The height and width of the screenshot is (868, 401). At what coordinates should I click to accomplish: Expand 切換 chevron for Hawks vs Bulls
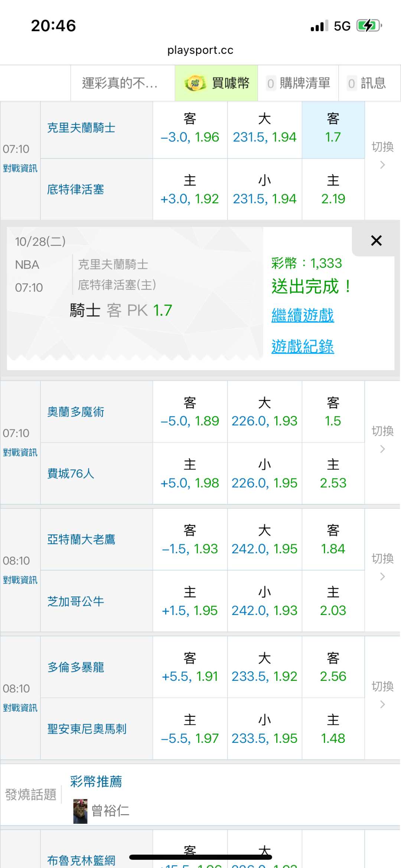tap(382, 576)
